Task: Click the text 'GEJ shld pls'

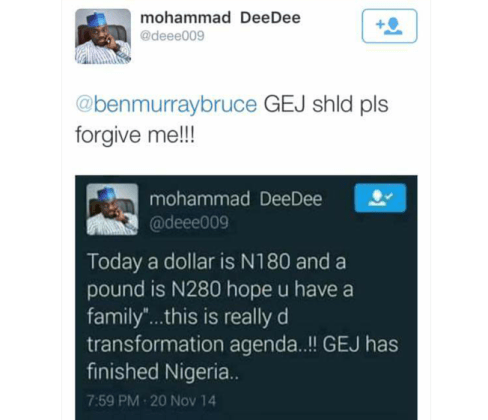Action: point(326,105)
